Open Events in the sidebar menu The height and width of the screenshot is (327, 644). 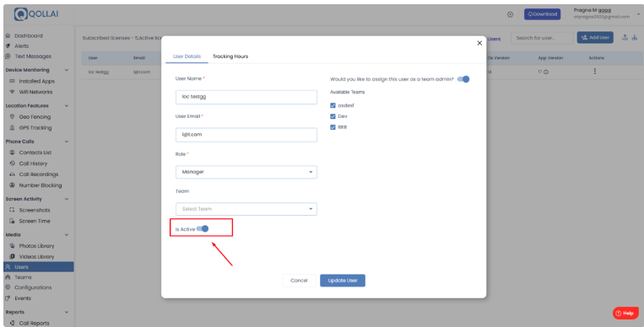tap(23, 298)
